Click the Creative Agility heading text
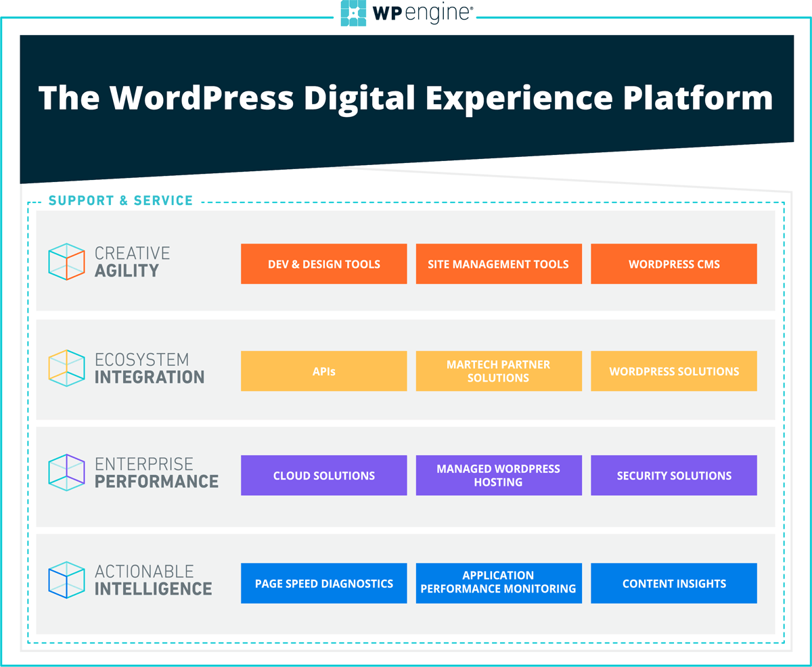 tap(131, 262)
